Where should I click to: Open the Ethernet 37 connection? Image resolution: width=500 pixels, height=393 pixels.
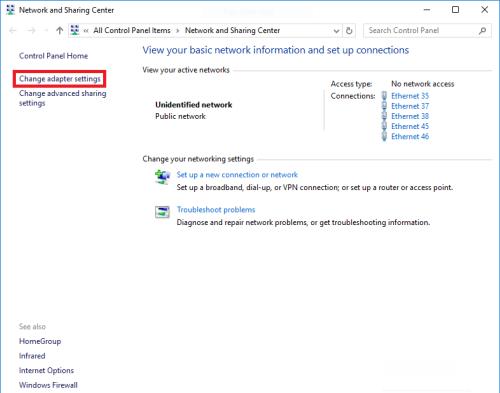(x=410, y=106)
